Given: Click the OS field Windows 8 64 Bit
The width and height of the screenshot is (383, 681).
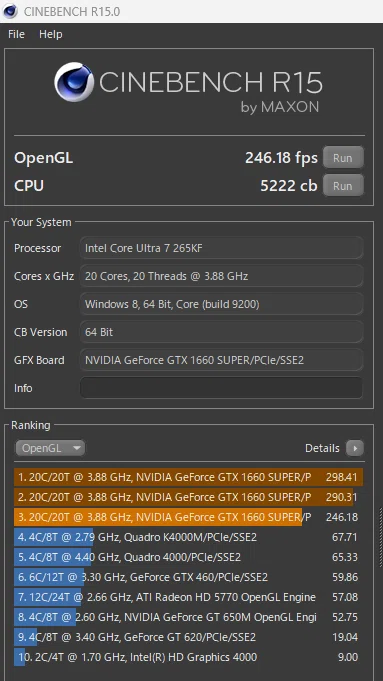Looking at the screenshot, I should tap(221, 304).
